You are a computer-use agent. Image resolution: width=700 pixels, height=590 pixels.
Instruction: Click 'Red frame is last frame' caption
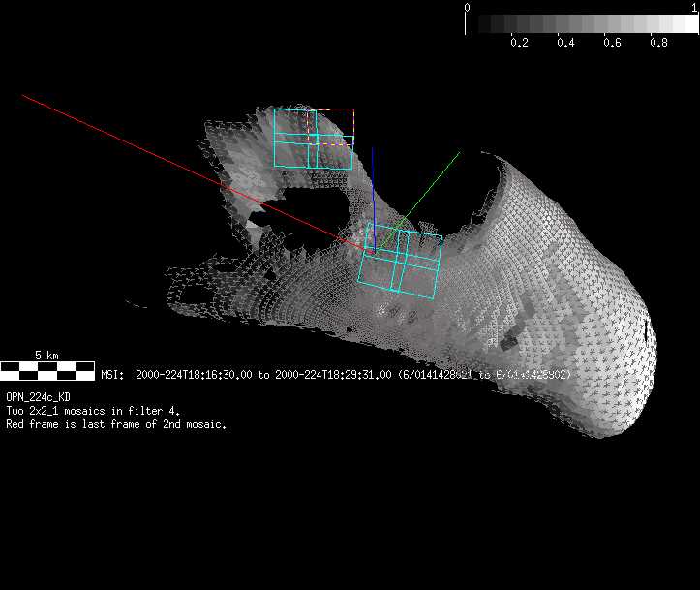pos(116,424)
